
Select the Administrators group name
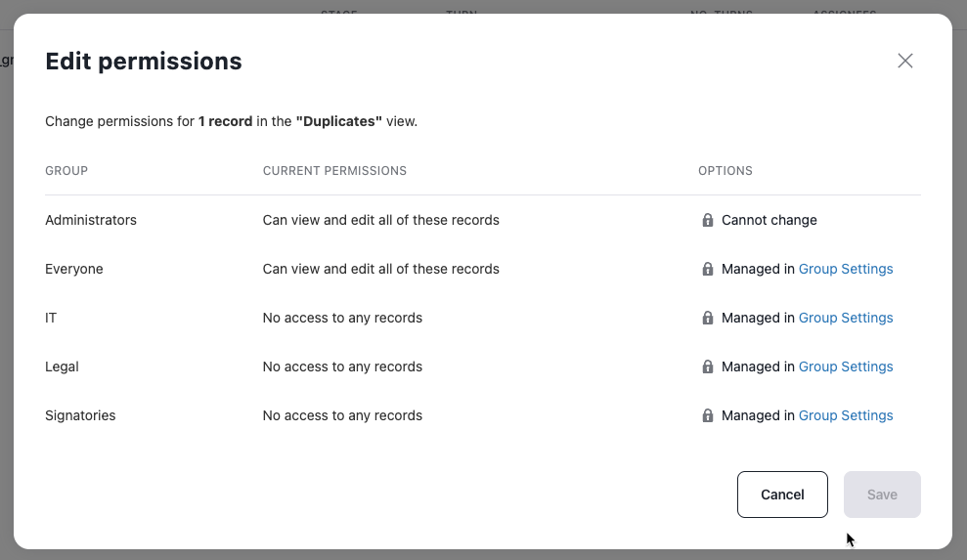pos(91,220)
